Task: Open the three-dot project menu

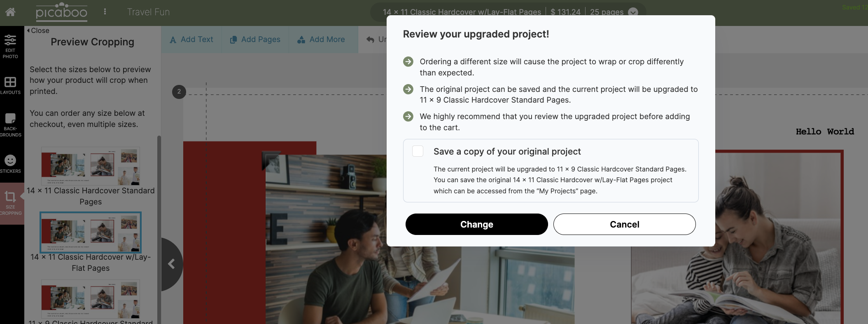Action: pyautogui.click(x=105, y=12)
